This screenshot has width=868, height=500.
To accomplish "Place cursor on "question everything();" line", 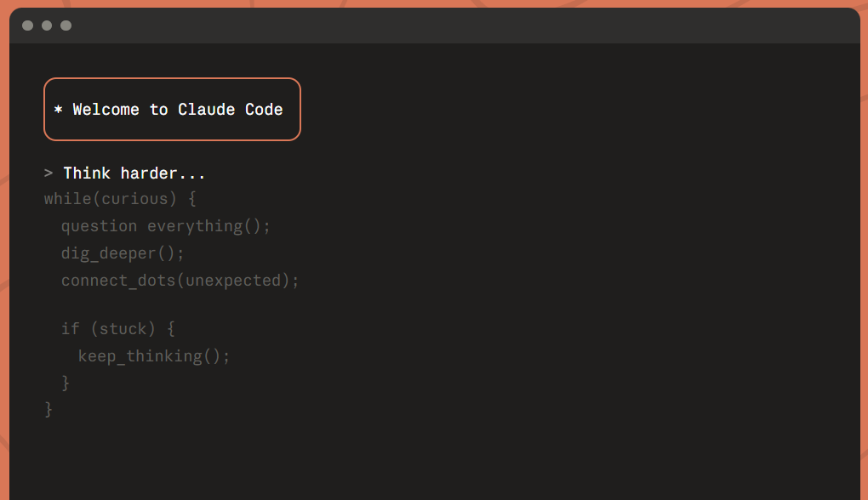I will (x=165, y=226).
